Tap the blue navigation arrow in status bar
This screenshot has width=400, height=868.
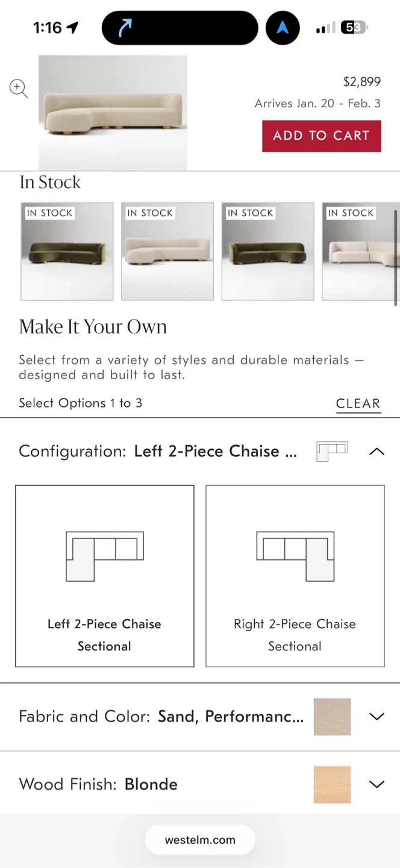tap(283, 27)
